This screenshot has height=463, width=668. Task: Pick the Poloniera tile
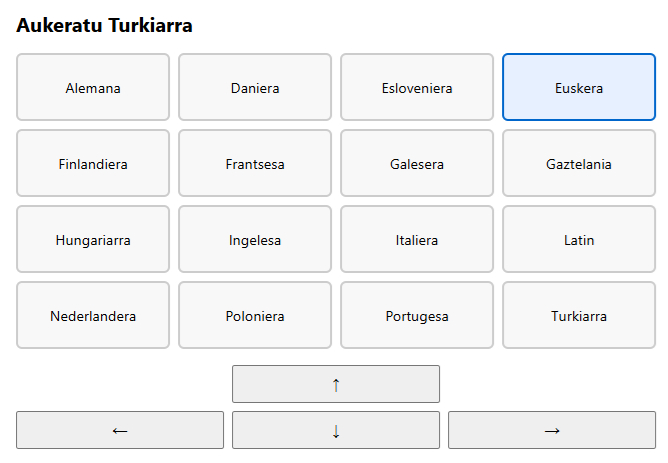(x=255, y=316)
